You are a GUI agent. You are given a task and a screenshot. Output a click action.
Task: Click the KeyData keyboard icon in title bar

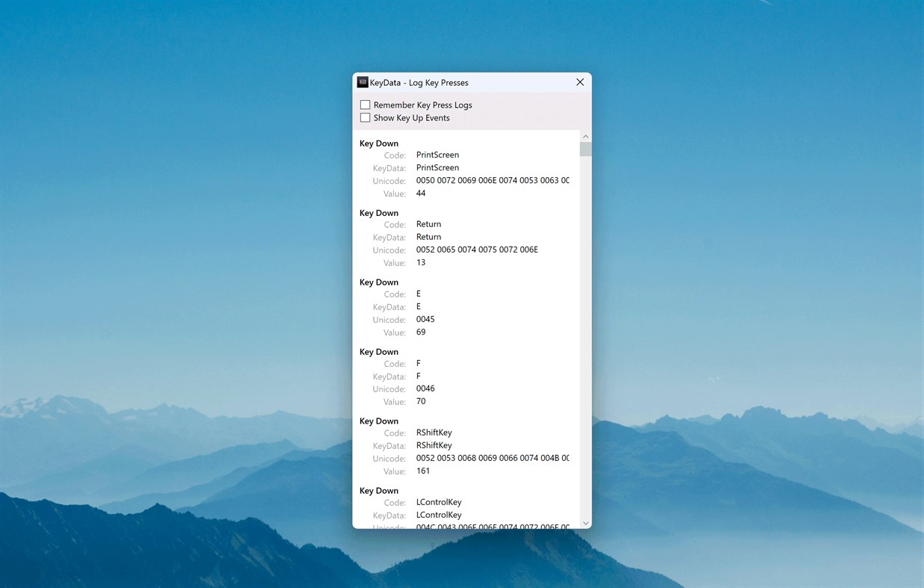363,82
